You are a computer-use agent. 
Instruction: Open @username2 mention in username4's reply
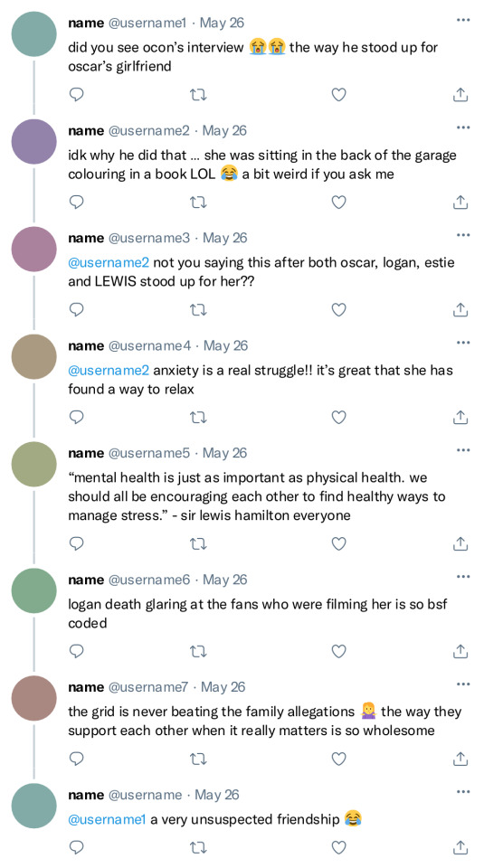(x=109, y=370)
